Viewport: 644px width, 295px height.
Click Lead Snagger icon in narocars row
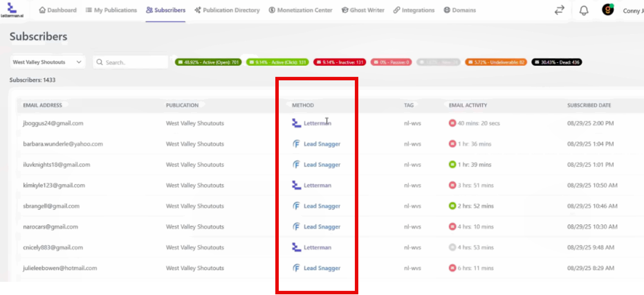pyautogui.click(x=296, y=227)
